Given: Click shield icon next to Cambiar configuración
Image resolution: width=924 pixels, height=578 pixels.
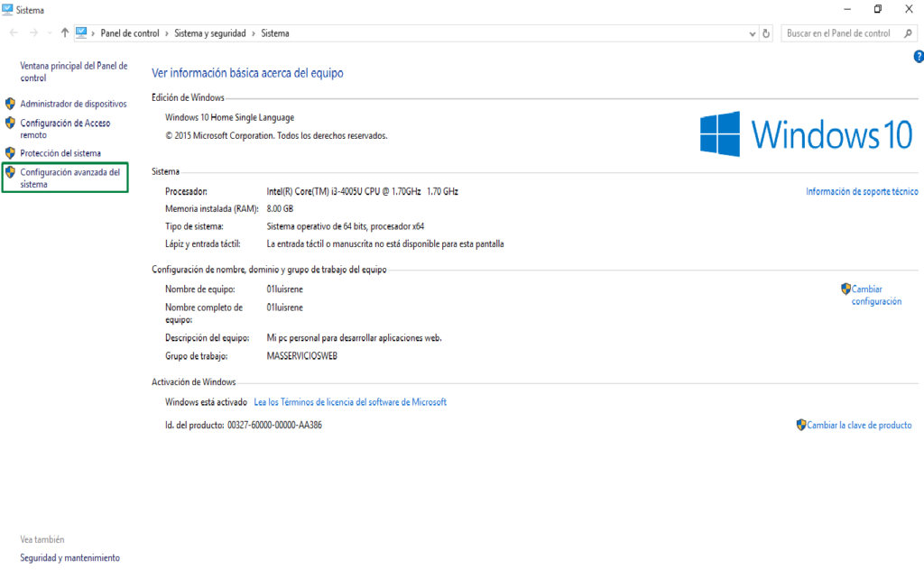Looking at the screenshot, I should (x=845, y=289).
